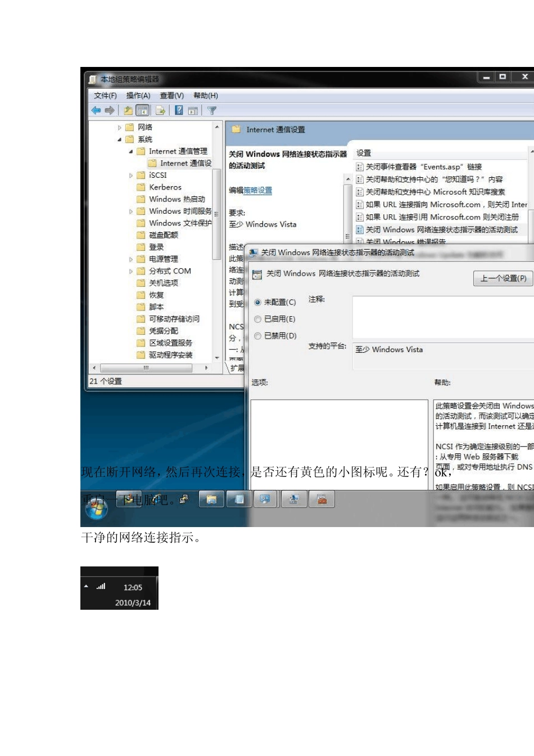This screenshot has width=534, height=756.
Task: Click the wireless signal bars tray icon
Action: (x=101, y=586)
